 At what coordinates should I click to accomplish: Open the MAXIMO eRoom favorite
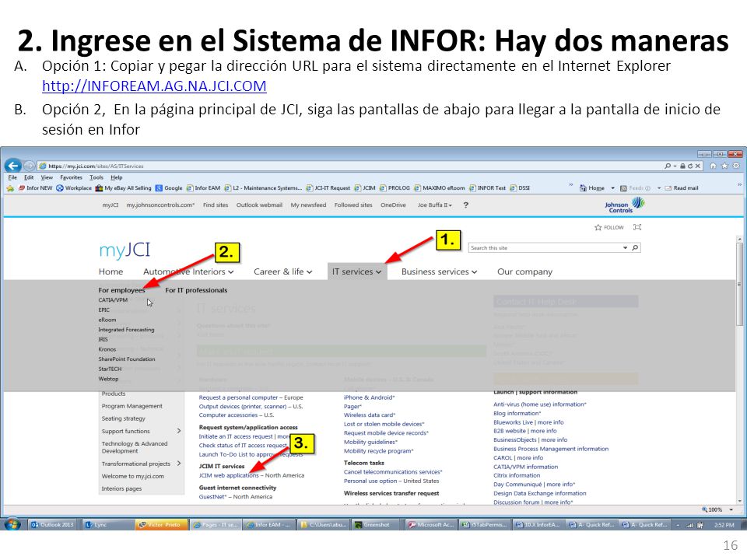(439, 188)
